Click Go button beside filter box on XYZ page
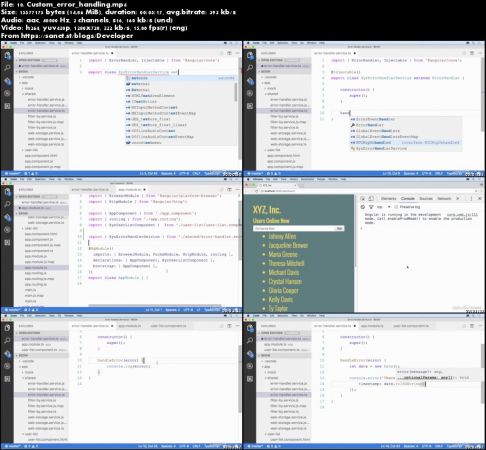The height and width of the screenshot is (450, 486). 339,228
